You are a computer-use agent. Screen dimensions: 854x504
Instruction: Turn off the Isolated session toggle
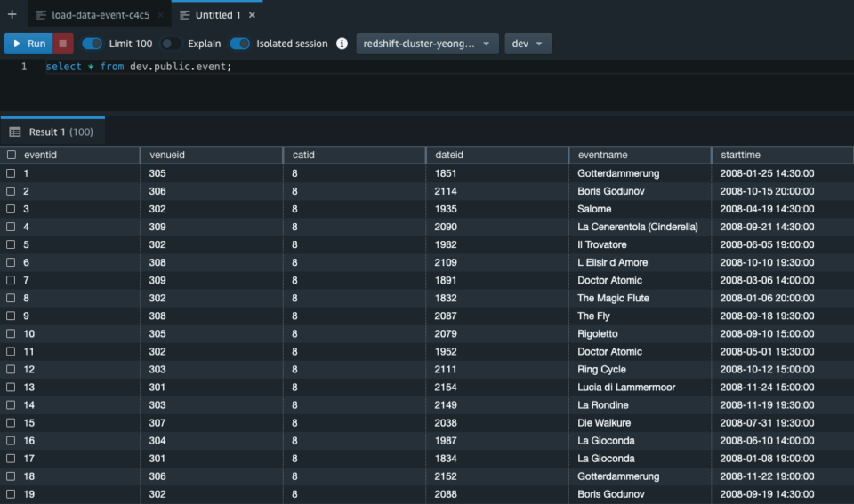239,44
